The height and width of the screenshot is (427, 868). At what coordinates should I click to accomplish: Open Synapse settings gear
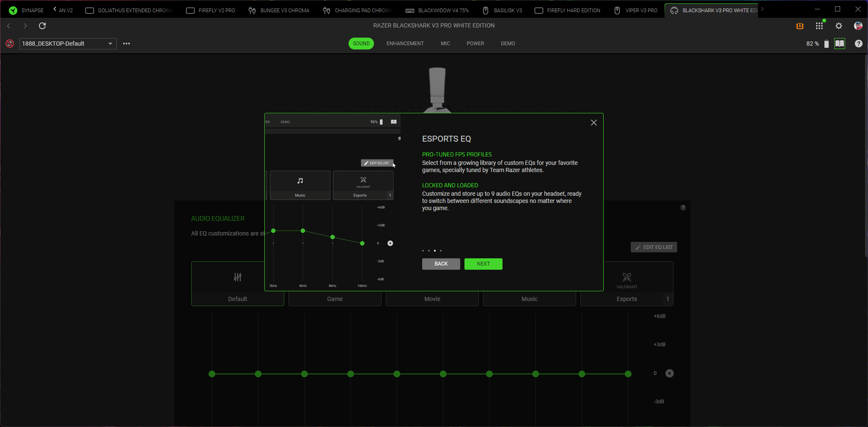(839, 26)
